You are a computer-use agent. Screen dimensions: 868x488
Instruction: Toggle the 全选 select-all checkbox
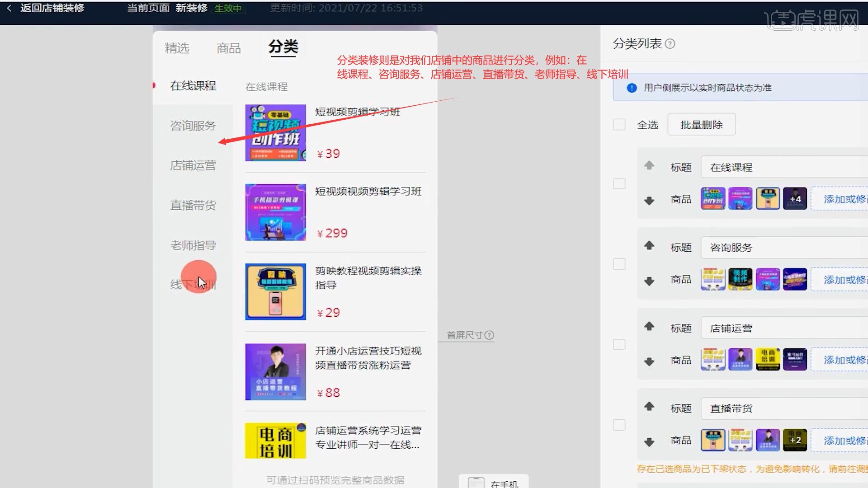[x=619, y=125]
